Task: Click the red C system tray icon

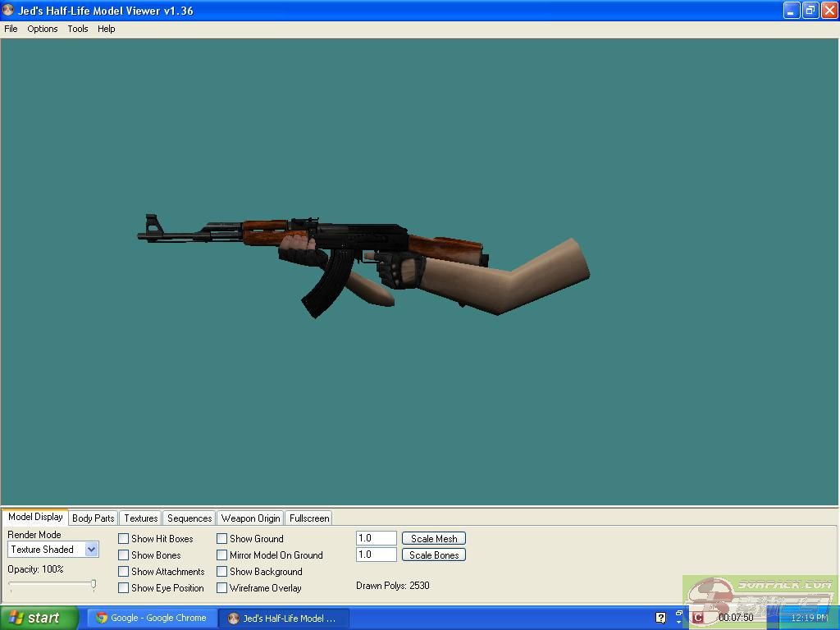Action: [697, 618]
